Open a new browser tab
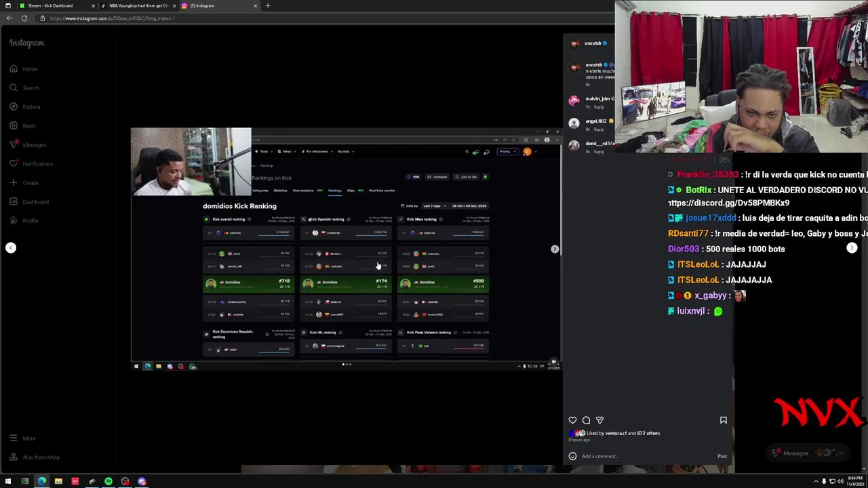The height and width of the screenshot is (488, 868). pos(268,5)
